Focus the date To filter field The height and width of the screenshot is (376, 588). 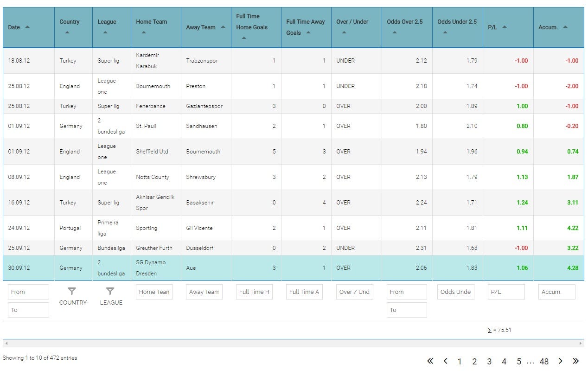[x=28, y=310]
